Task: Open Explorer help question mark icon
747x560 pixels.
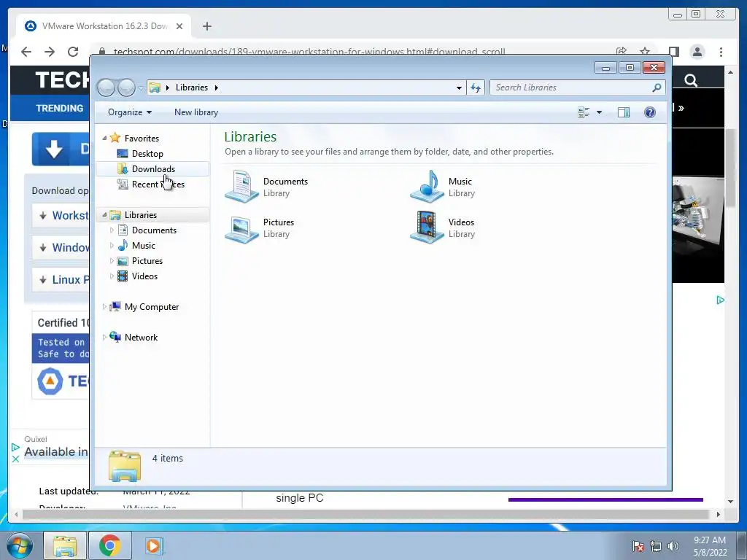Action: [x=649, y=112]
